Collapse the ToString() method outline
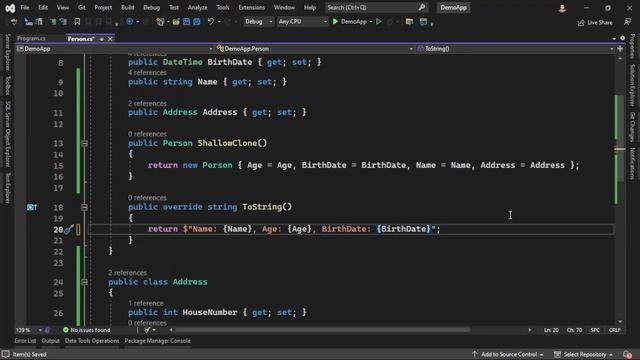This screenshot has width=640, height=360. 84,207
